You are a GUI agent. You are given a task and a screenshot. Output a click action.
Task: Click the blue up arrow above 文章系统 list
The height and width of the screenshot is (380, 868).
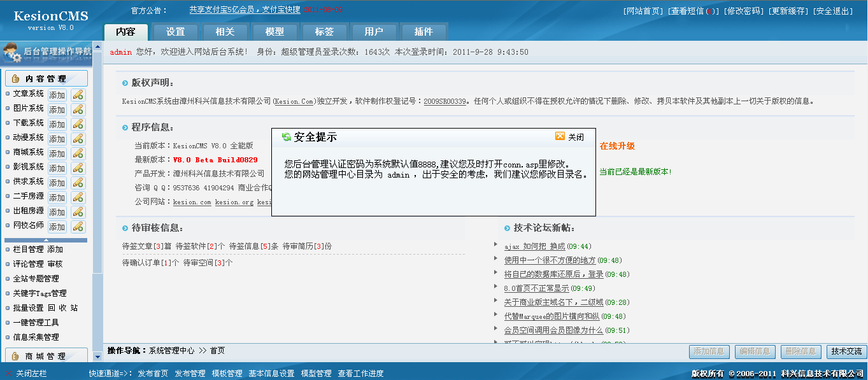(97, 46)
